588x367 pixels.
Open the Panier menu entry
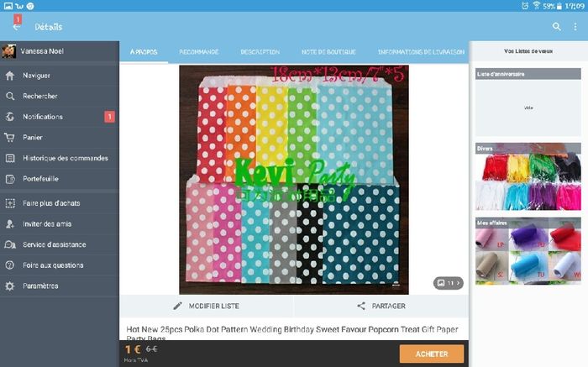(60, 138)
